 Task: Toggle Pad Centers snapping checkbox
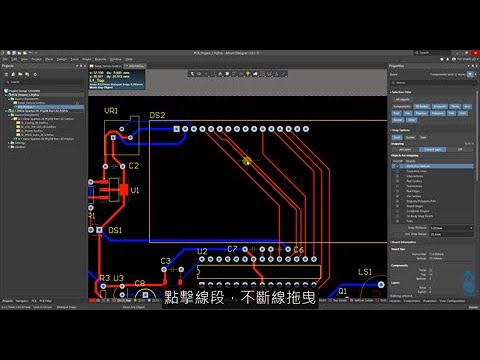(x=397, y=181)
